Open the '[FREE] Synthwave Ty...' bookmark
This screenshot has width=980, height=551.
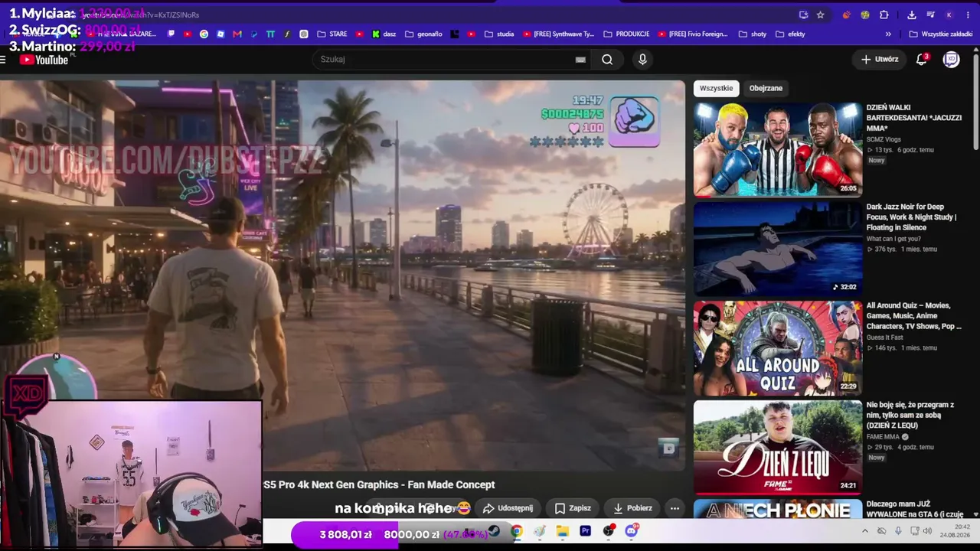pos(558,34)
